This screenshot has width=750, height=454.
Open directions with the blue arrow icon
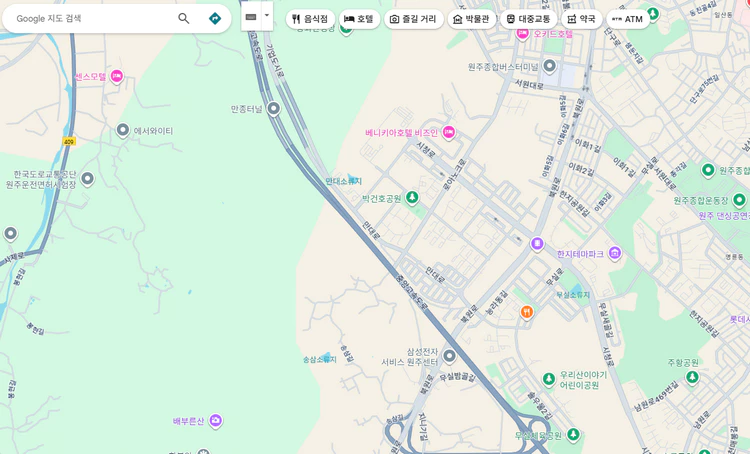[215, 18]
